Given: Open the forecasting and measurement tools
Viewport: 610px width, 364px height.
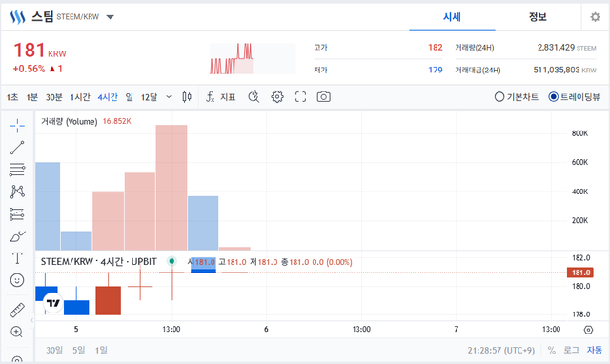Looking at the screenshot, I should [17, 213].
